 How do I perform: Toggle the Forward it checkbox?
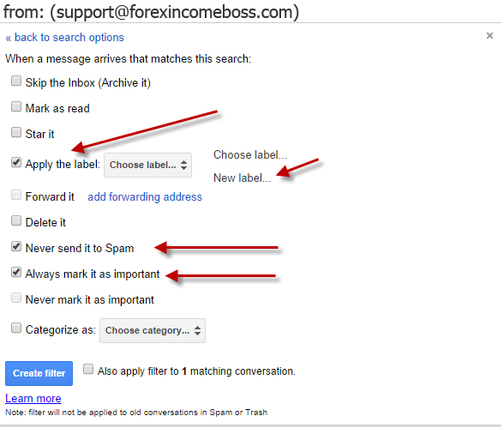[x=16, y=196]
